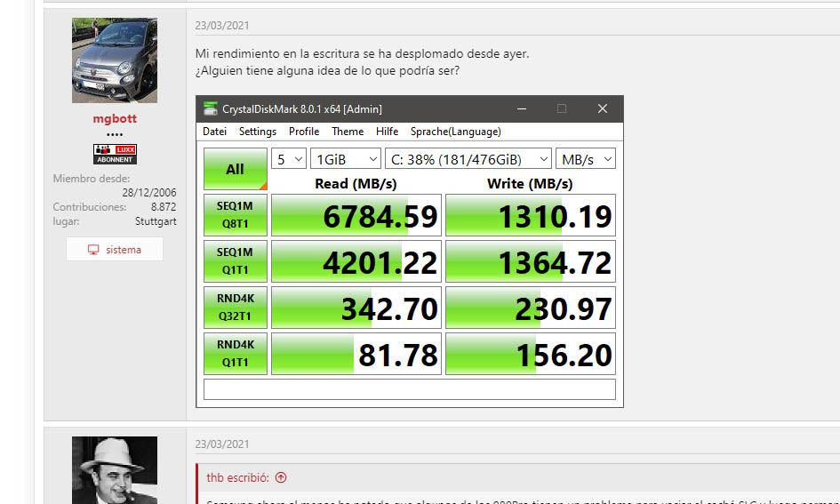Image resolution: width=840 pixels, height=504 pixels.
Task: Click the 230.97 write result
Action: tap(531, 308)
